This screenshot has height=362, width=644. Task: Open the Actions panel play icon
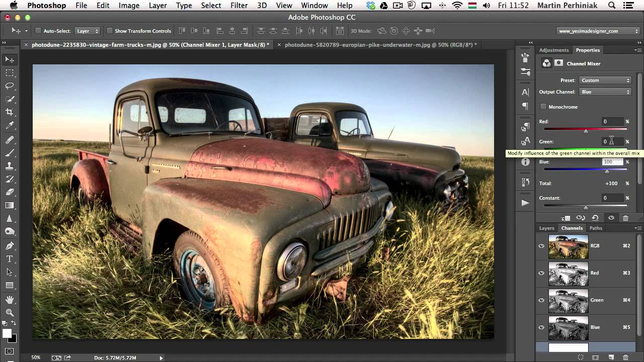point(525,203)
